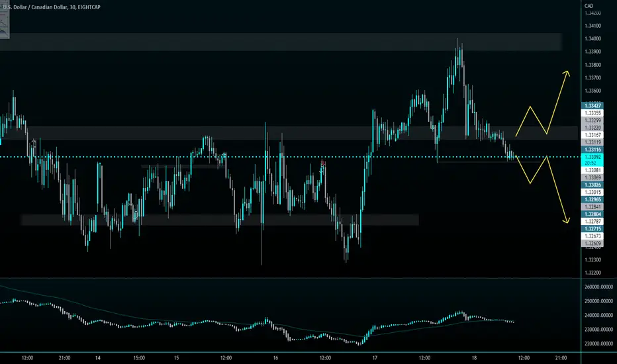Click the 1.33015 price level label
Image resolution: width=617 pixels, height=364 pixels.
(x=593, y=193)
